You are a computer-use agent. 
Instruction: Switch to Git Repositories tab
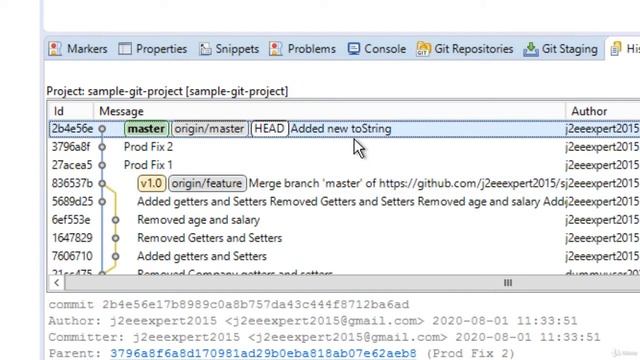(x=464, y=49)
